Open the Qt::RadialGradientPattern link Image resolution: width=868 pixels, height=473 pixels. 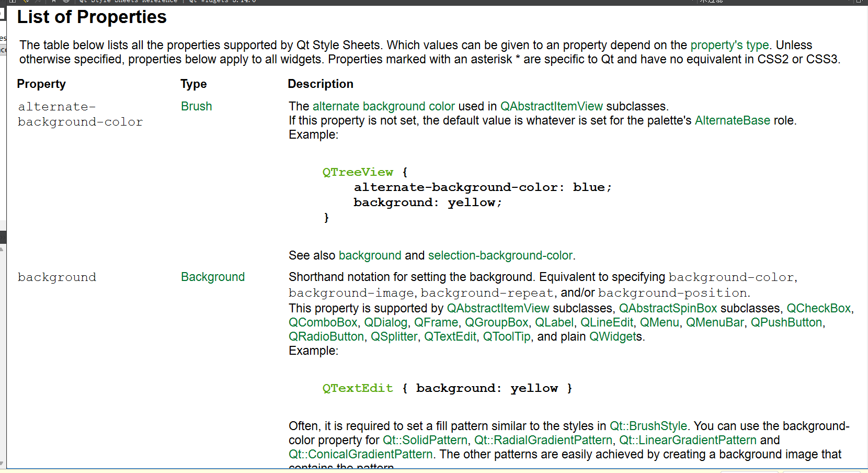(x=543, y=440)
